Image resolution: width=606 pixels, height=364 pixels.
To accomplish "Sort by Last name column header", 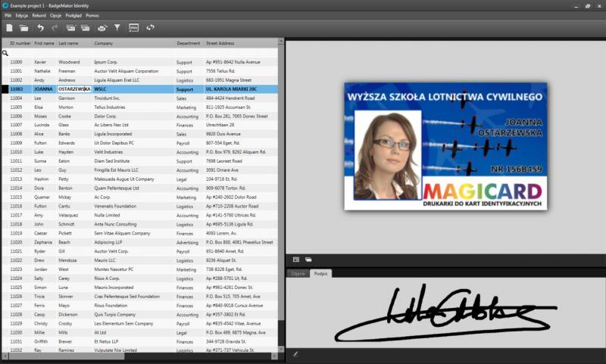I will tap(74, 43).
